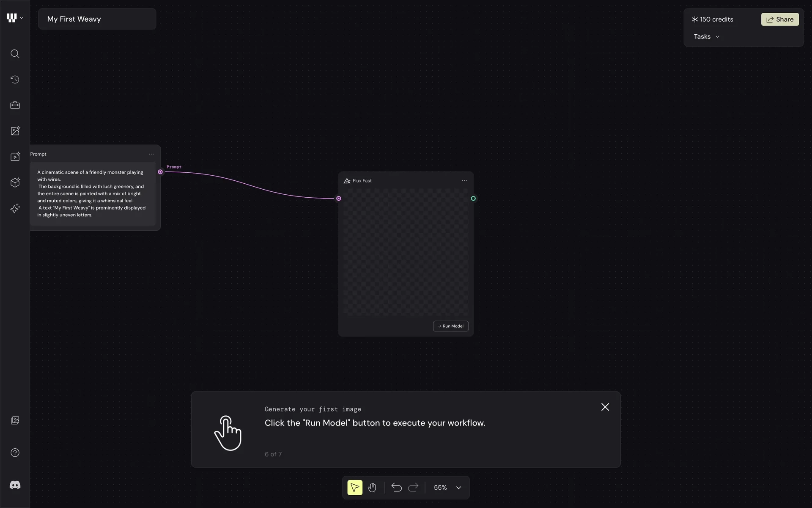Click the Run Model button
This screenshot has width=812, height=508.
click(x=450, y=326)
